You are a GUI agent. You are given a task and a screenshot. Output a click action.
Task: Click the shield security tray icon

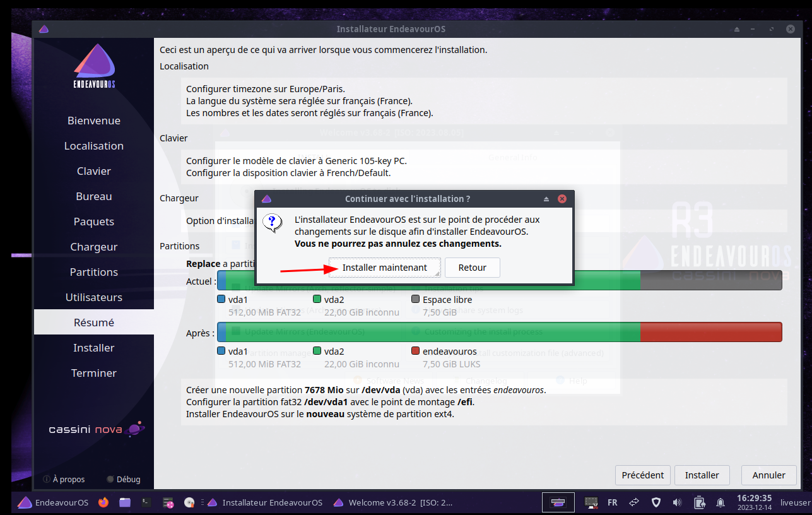click(656, 502)
